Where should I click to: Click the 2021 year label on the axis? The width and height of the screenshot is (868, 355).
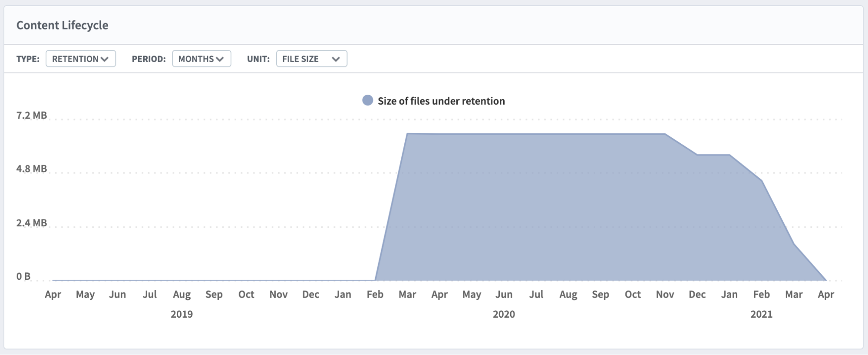click(x=761, y=314)
